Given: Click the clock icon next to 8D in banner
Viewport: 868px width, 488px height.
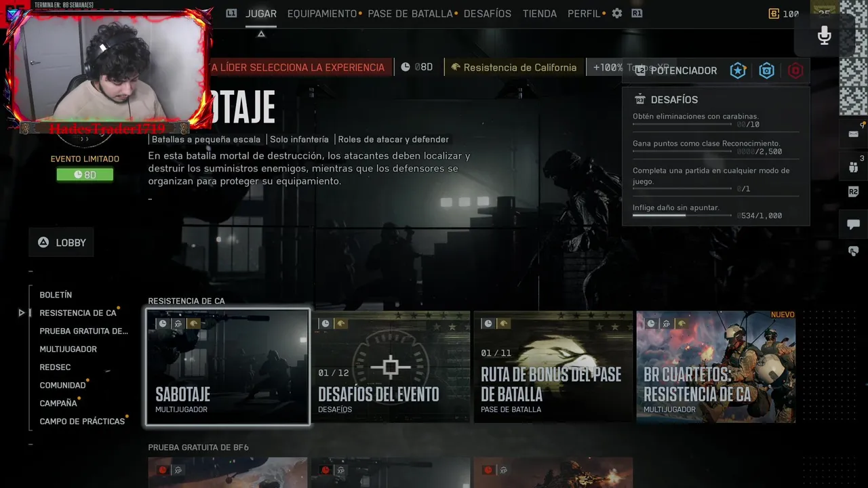Looking at the screenshot, I should click(x=406, y=67).
